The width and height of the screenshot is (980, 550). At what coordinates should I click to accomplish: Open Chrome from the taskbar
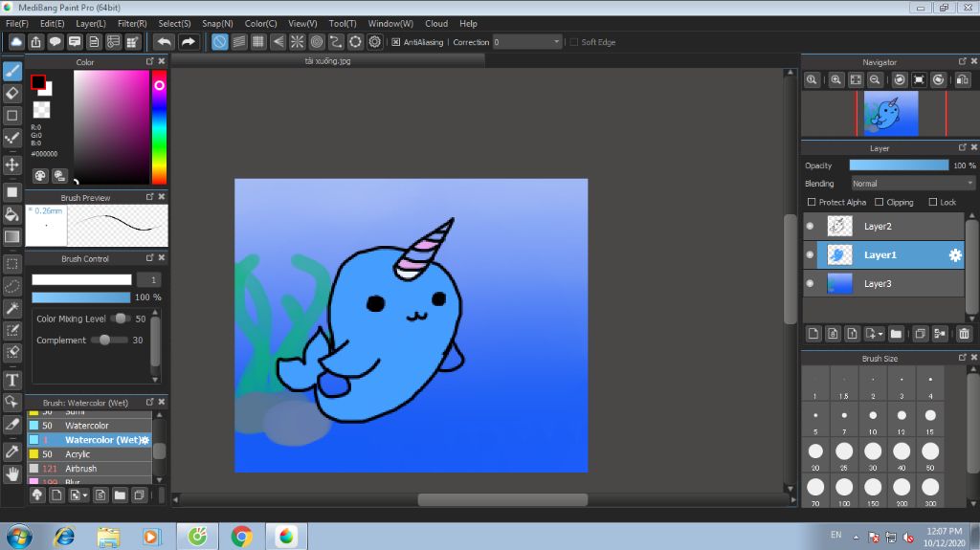coord(241,537)
